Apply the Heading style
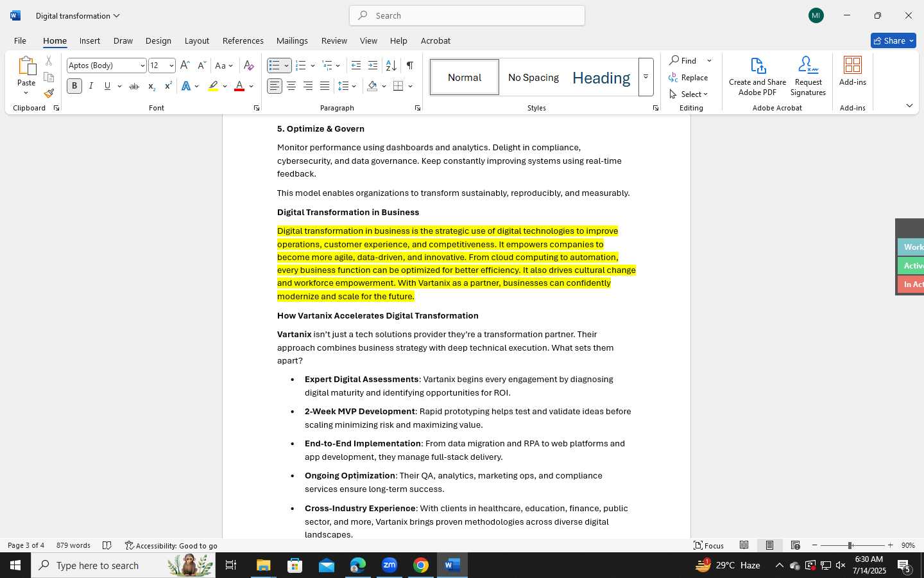The height and width of the screenshot is (578, 924). click(601, 77)
